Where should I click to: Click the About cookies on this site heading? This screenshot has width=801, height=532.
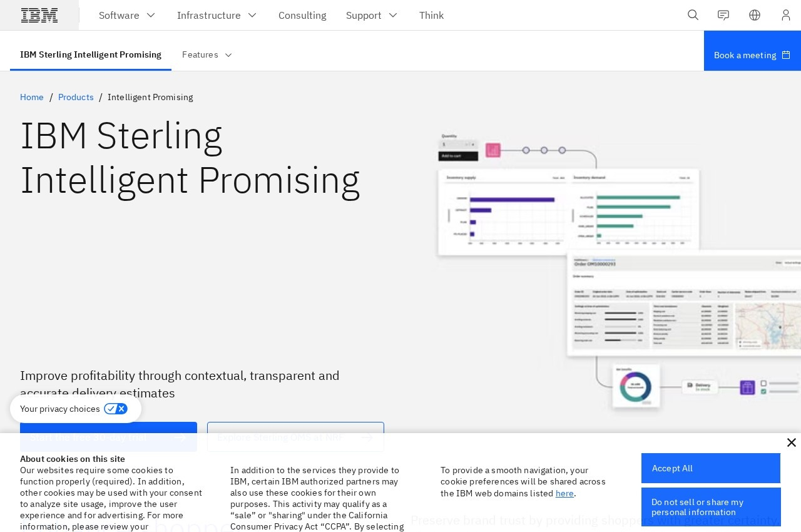(73, 459)
